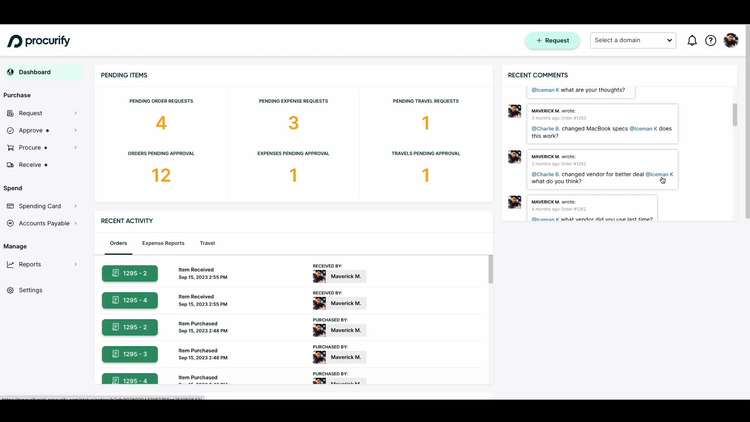Click Maverick avatar on Order #1282 comment
The image size is (750, 422).
pyautogui.click(x=515, y=156)
